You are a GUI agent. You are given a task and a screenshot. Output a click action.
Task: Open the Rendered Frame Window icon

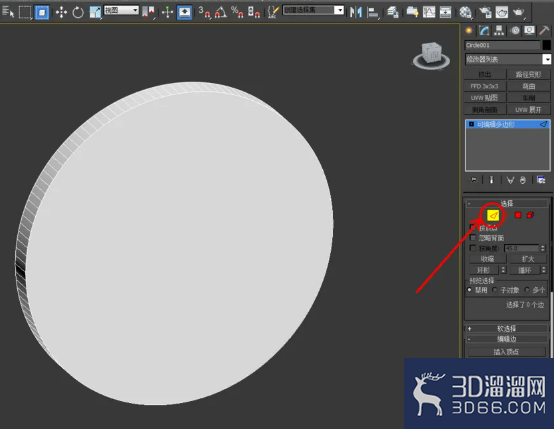tap(502, 12)
